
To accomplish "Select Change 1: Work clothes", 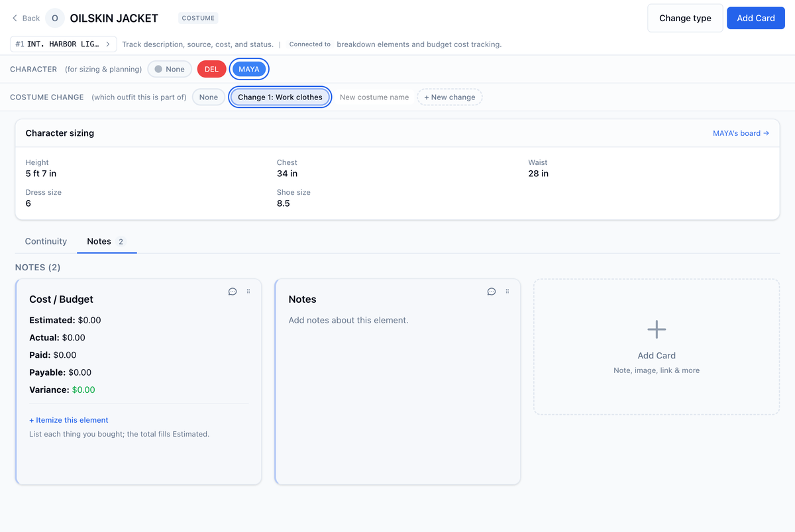I will (280, 97).
